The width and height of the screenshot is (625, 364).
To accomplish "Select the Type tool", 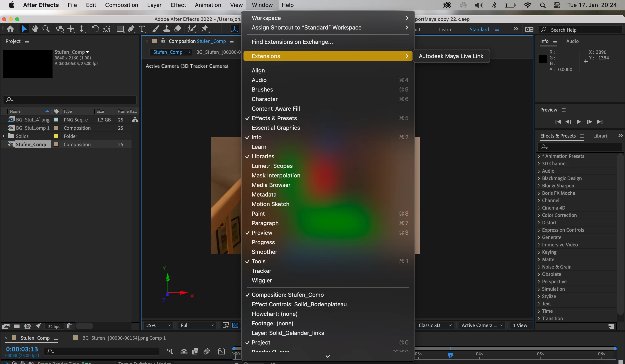I will 142,29.
